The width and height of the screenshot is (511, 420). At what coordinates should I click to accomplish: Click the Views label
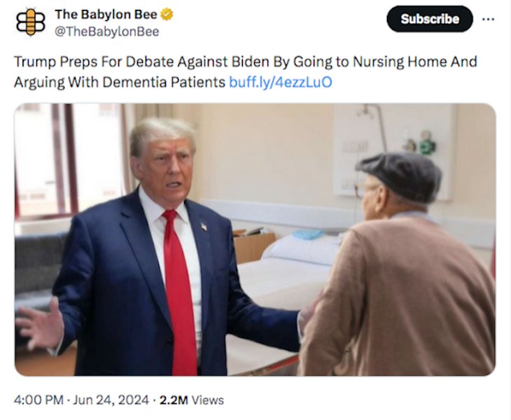tap(208, 400)
